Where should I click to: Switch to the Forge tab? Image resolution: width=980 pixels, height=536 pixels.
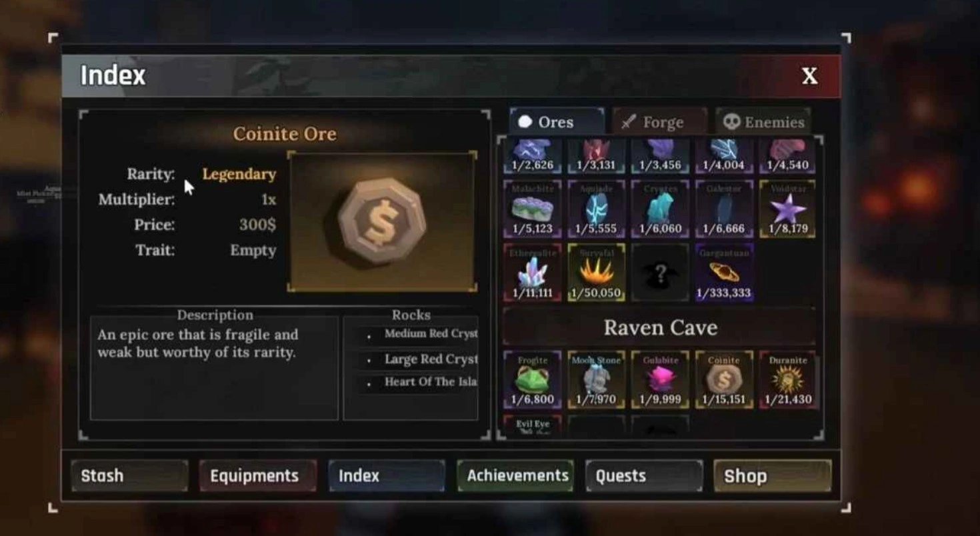click(660, 122)
